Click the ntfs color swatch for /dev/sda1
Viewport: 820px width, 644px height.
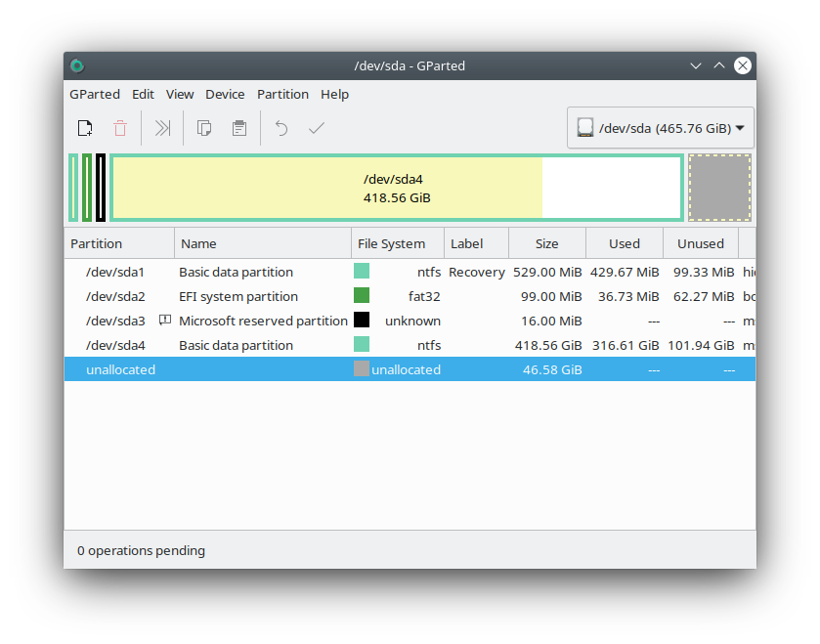tap(362, 272)
